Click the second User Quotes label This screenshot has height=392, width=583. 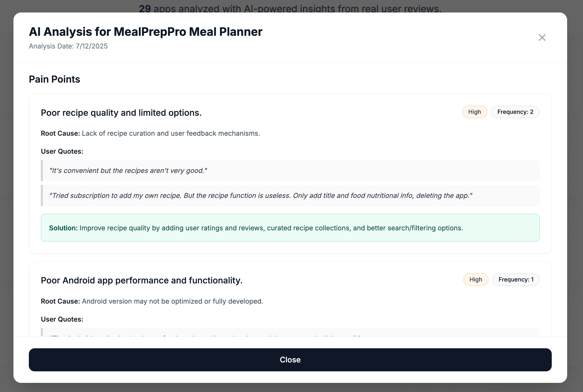[62, 319]
